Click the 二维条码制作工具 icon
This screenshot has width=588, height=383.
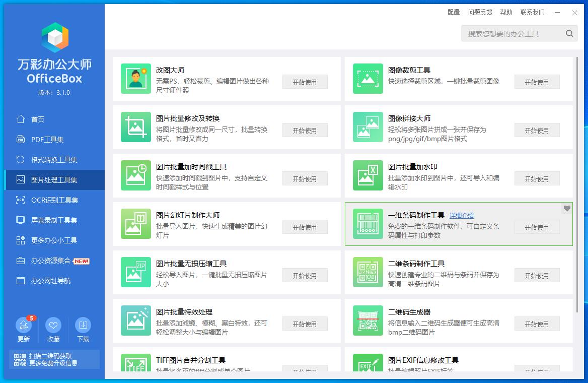(x=368, y=272)
